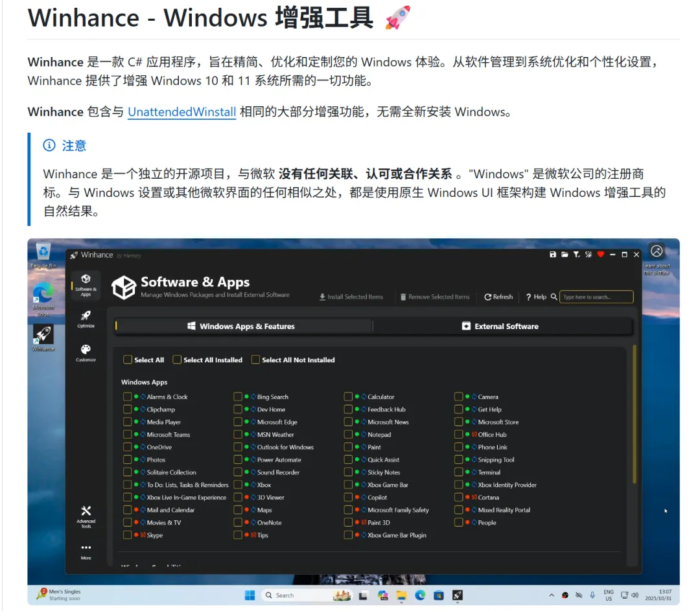Open the Windows Start button on taskbar
The width and height of the screenshot is (700, 611).
(250, 595)
